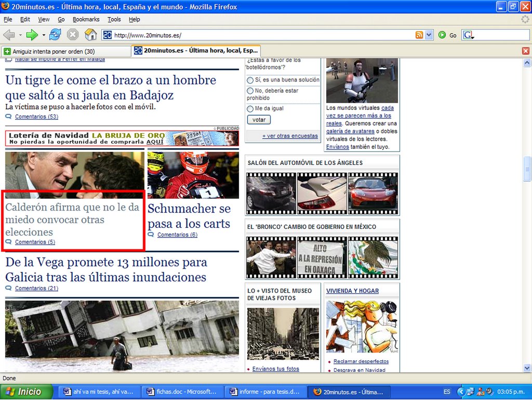Open the Forward history dropdown arrow

[44, 35]
